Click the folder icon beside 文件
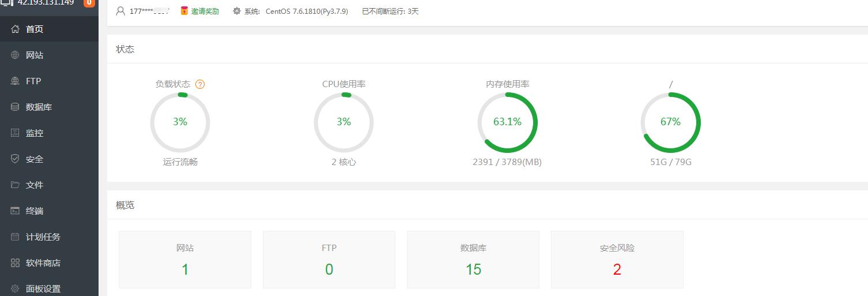The image size is (868, 296). 15,185
